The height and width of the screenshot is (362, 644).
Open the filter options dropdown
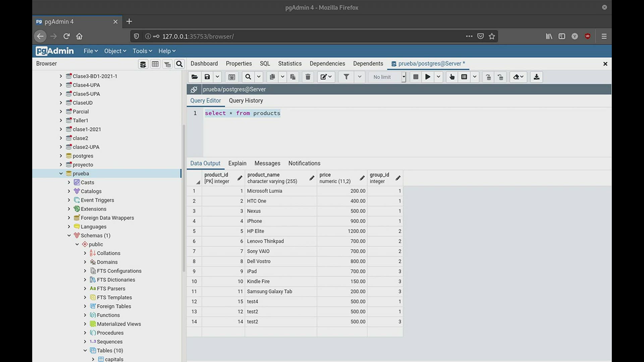click(x=360, y=77)
